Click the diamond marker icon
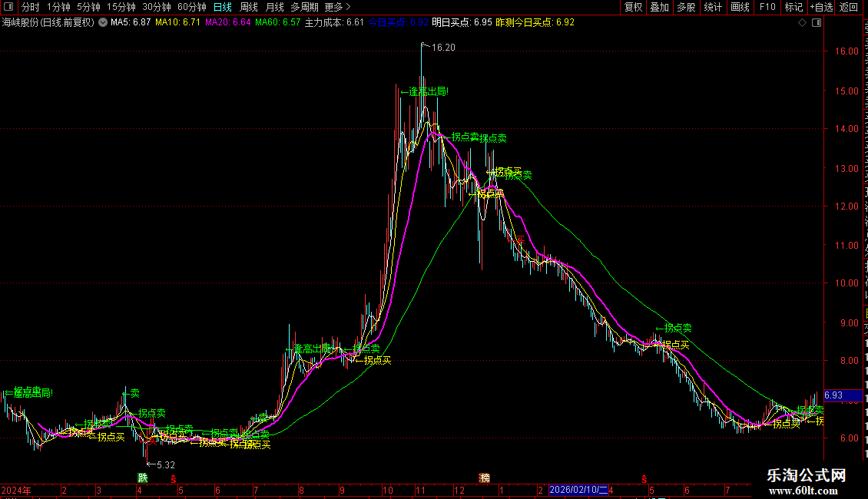 click(x=802, y=23)
